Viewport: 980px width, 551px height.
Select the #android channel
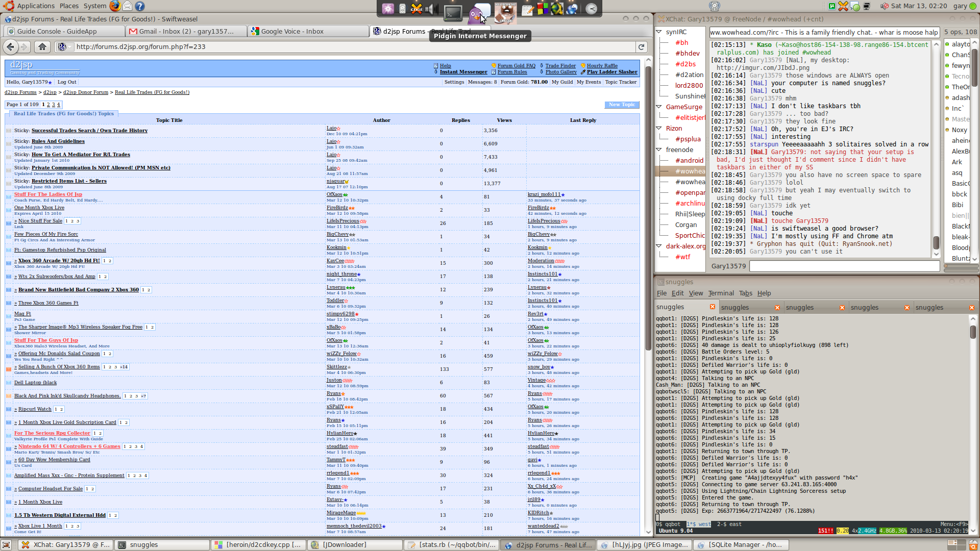click(x=689, y=161)
